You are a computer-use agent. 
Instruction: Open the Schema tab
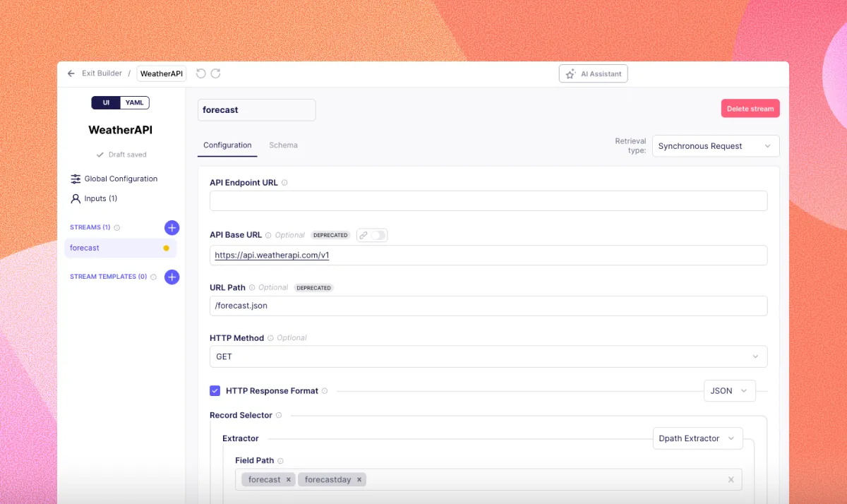[283, 145]
